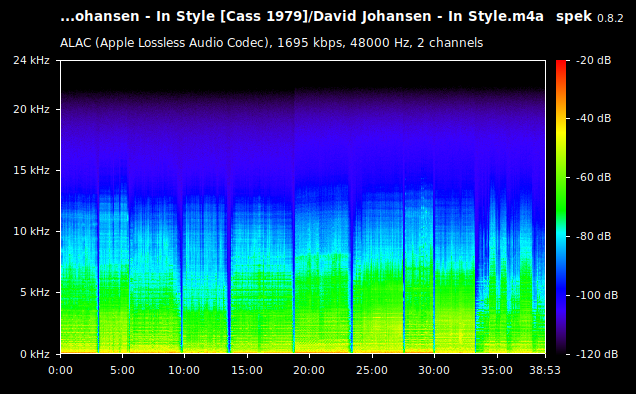Click the 30:00 time axis label
The width and height of the screenshot is (636, 394).
point(434,370)
